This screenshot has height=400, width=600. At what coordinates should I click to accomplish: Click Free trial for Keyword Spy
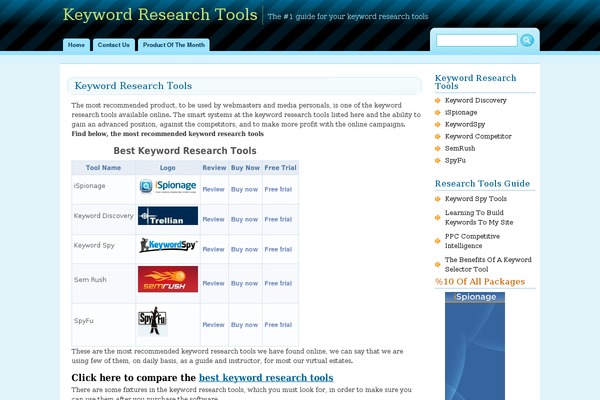(278, 249)
